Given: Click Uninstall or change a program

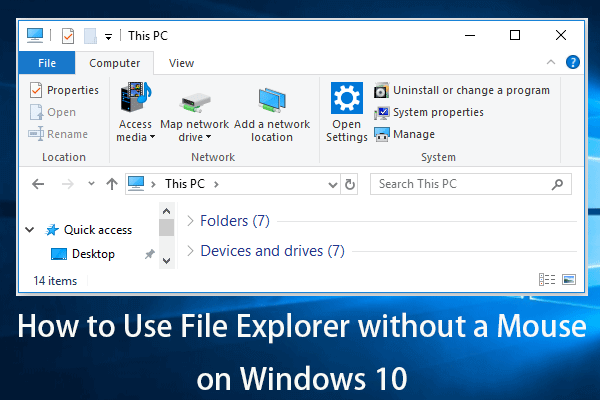Looking at the screenshot, I should (461, 90).
